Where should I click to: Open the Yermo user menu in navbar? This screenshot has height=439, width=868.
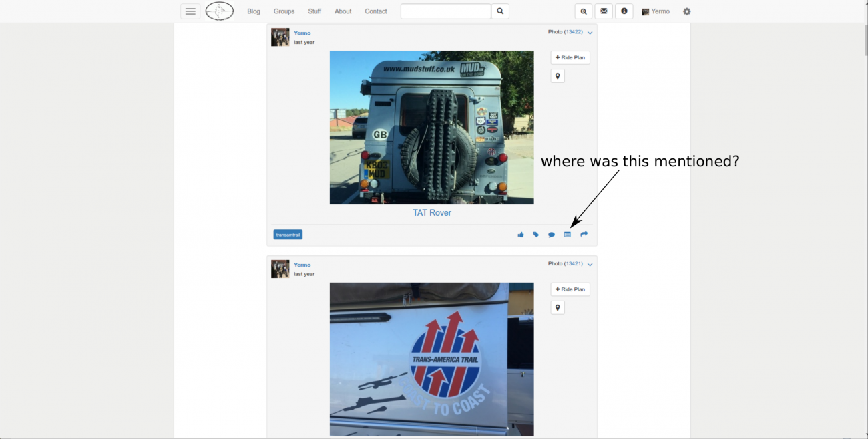[x=656, y=11]
